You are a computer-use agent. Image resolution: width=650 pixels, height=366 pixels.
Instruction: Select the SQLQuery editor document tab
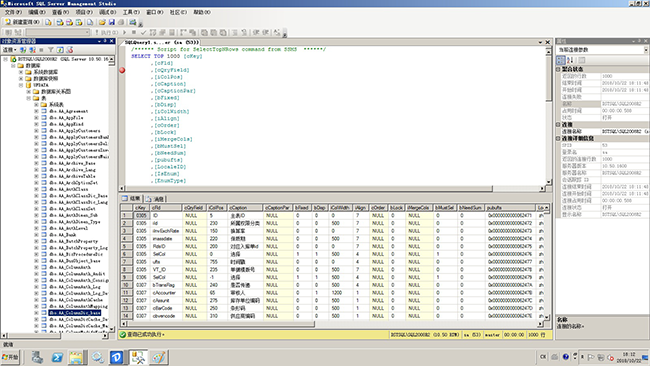162,42
